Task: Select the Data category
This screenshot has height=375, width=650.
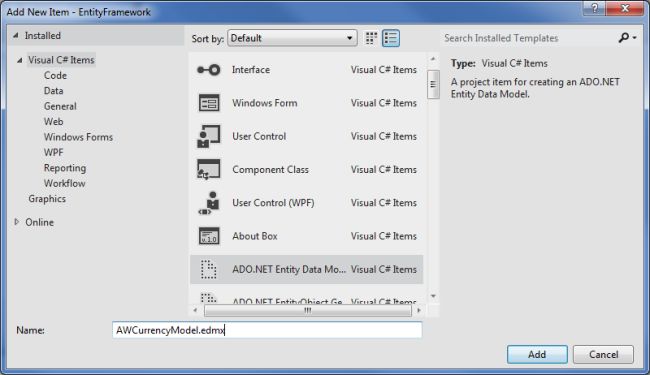Action: [x=53, y=91]
